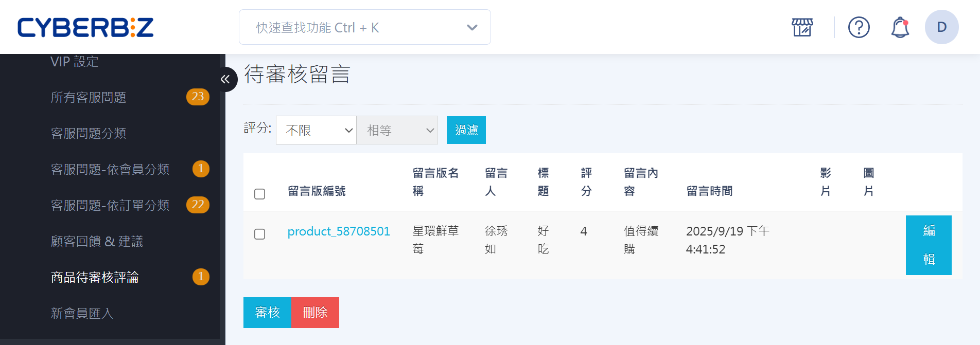This screenshot has width=980, height=345.
Task: Click the timestamp 2025/9/19 下午 4:41:52
Action: (x=728, y=240)
